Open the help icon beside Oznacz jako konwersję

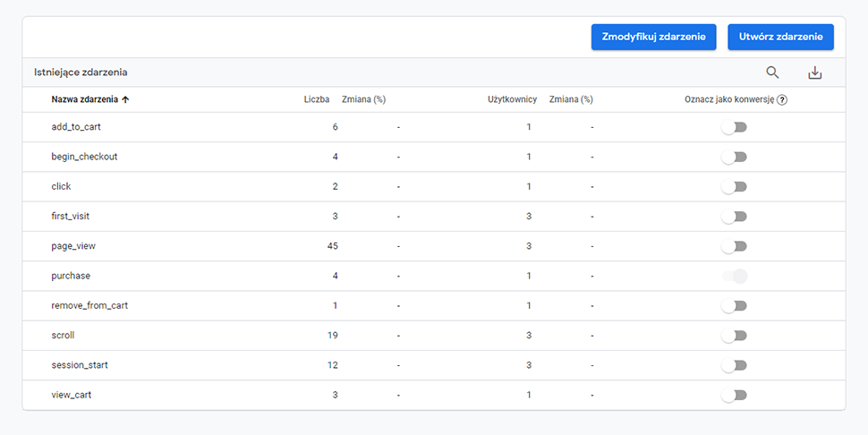[x=781, y=99]
